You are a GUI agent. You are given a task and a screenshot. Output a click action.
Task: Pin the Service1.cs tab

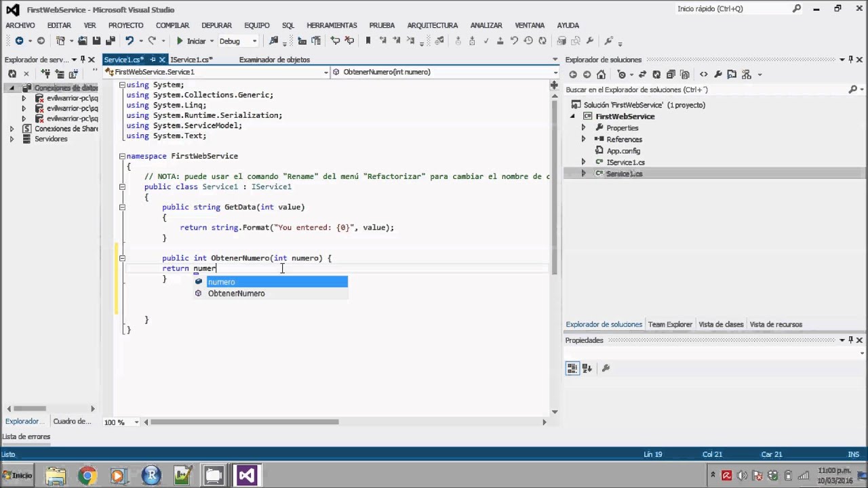[153, 60]
